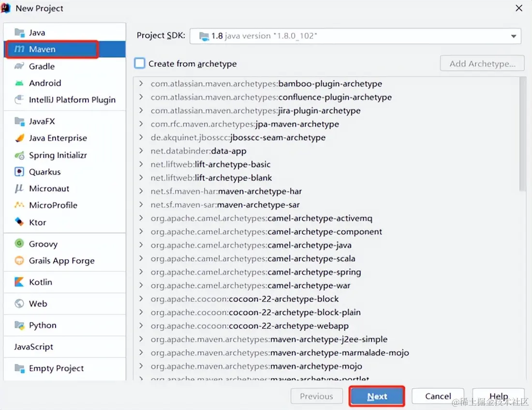Image resolution: width=532 pixels, height=410 pixels.
Task: Click the Android robot icon
Action: pos(19,83)
